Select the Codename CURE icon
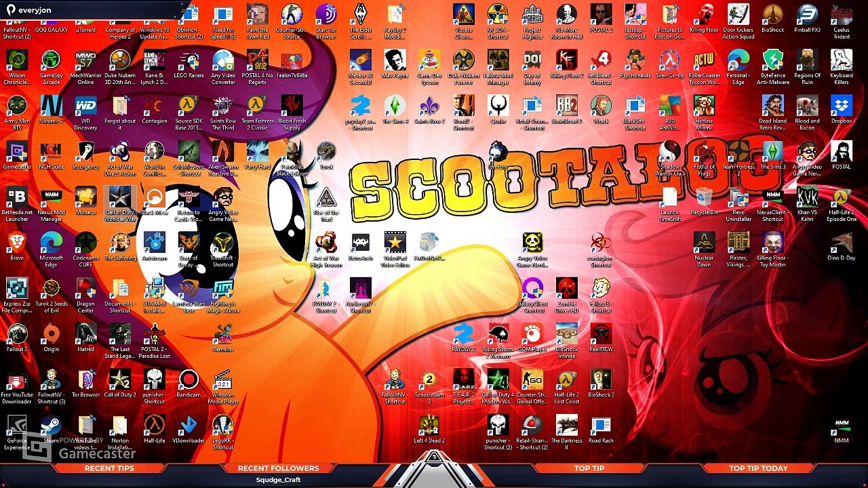This screenshot has width=868, height=488. (x=85, y=250)
